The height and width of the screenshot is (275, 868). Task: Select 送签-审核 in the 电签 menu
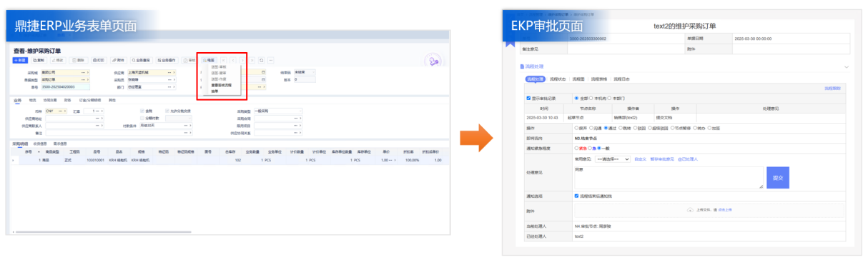(219, 66)
